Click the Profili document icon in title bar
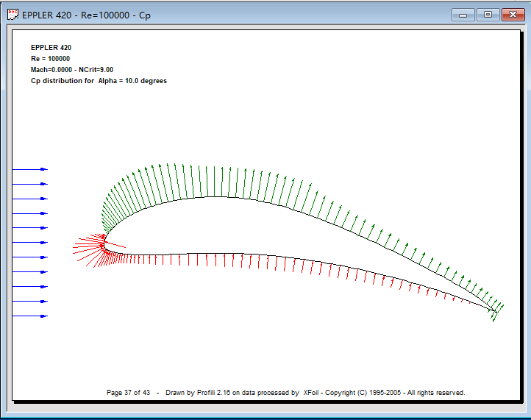 point(13,14)
